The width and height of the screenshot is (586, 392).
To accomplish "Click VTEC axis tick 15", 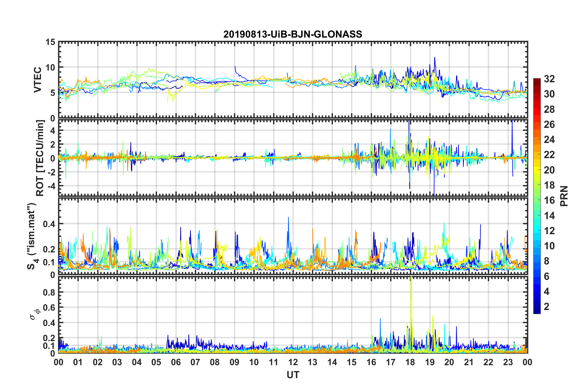I will point(50,42).
